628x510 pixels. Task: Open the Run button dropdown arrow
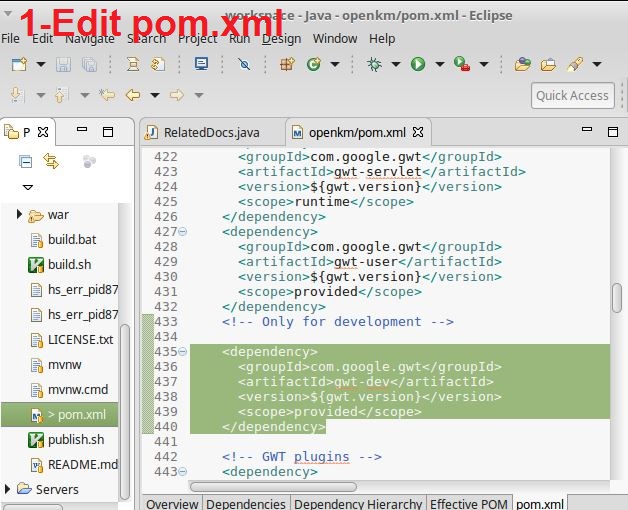438,64
